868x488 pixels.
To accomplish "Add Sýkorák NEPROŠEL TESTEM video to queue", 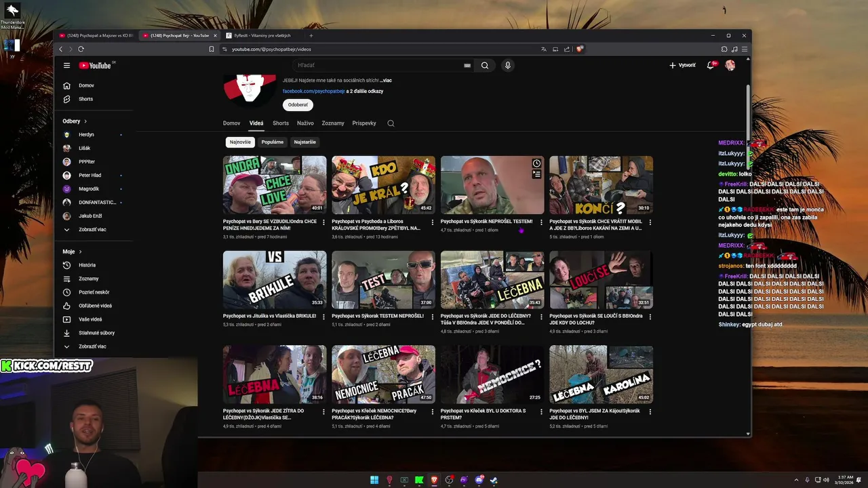I will click(x=536, y=174).
